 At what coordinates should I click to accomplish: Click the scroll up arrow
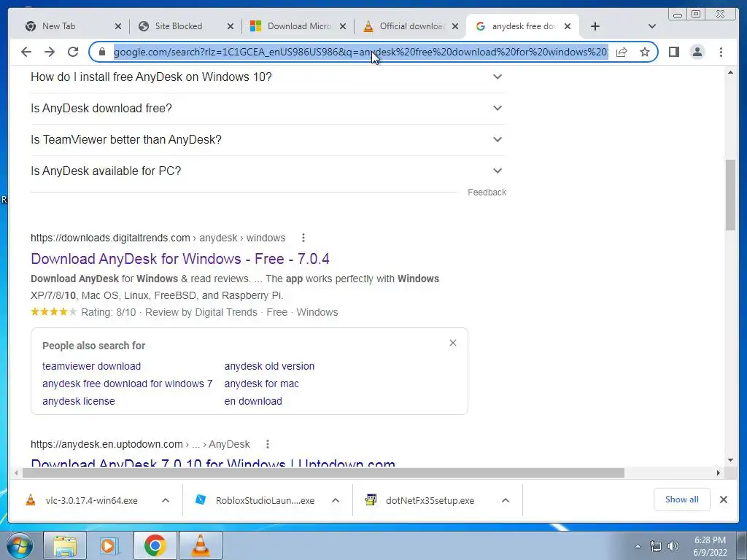[730, 73]
